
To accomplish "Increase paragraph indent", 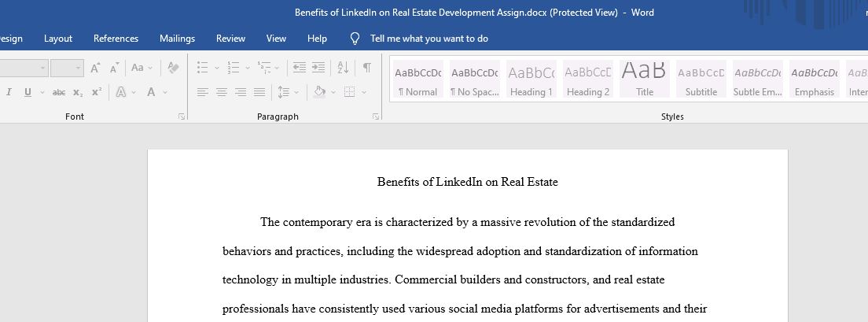I will tap(318, 68).
